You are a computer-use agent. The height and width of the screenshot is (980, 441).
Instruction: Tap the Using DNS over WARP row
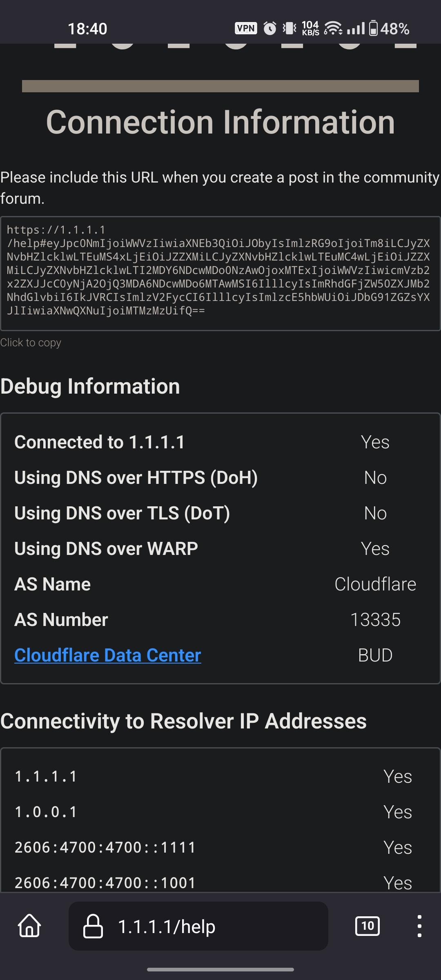click(220, 548)
